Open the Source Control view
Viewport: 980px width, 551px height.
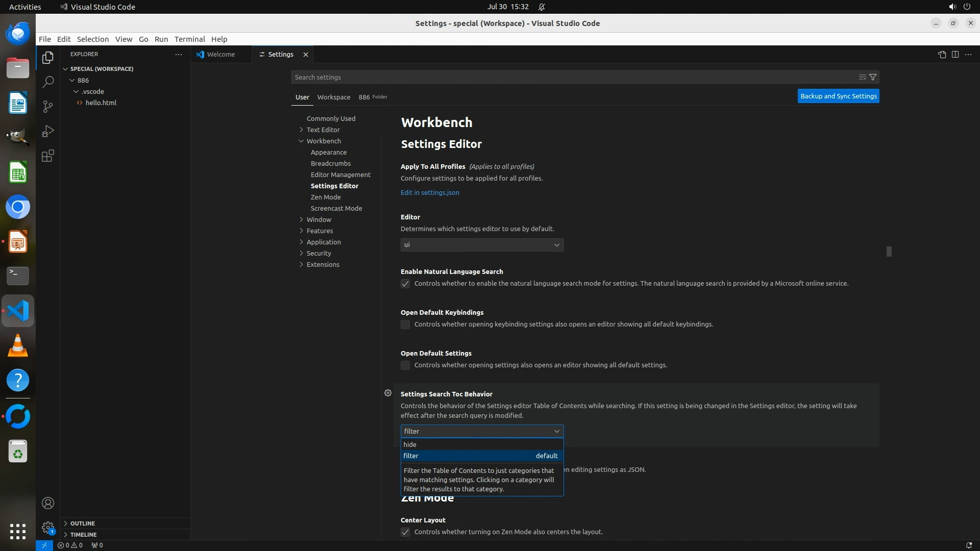(48, 106)
